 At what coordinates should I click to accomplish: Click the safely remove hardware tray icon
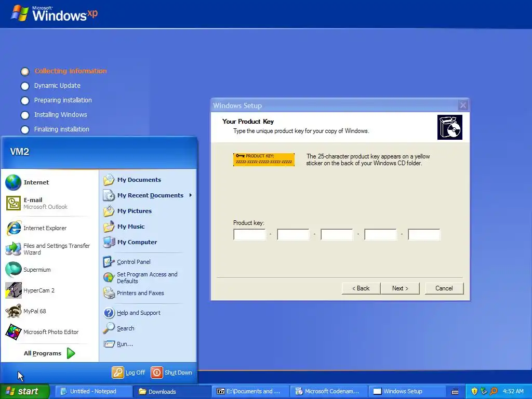coord(484,391)
